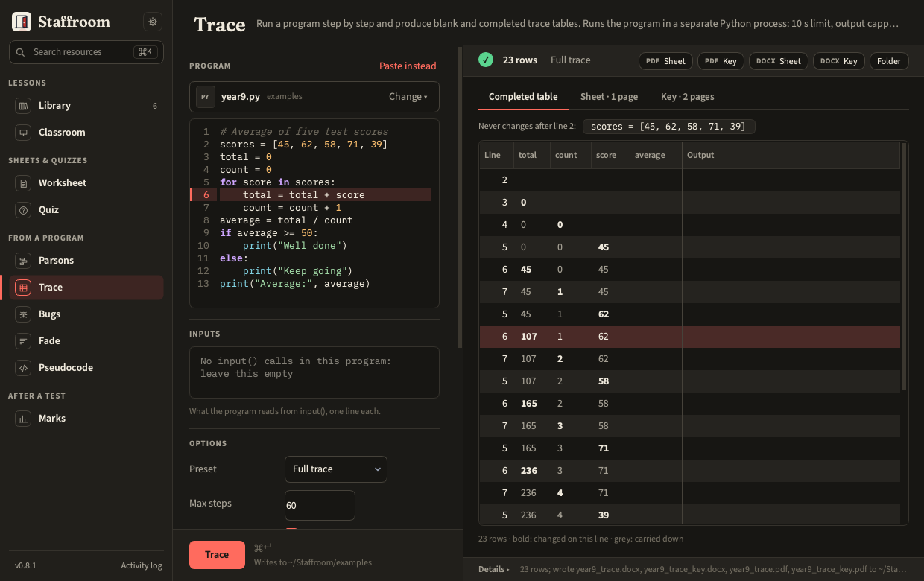Click the Max steps field
This screenshot has height=581, width=924.
click(320, 505)
